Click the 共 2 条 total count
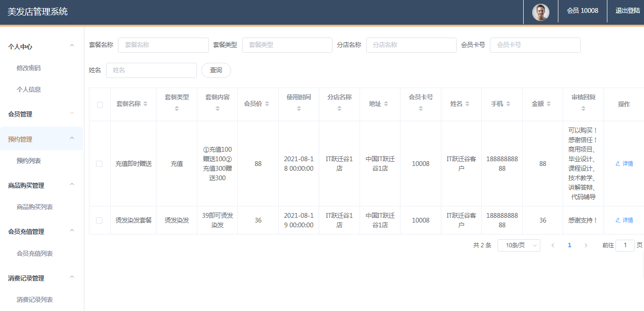 click(482, 245)
